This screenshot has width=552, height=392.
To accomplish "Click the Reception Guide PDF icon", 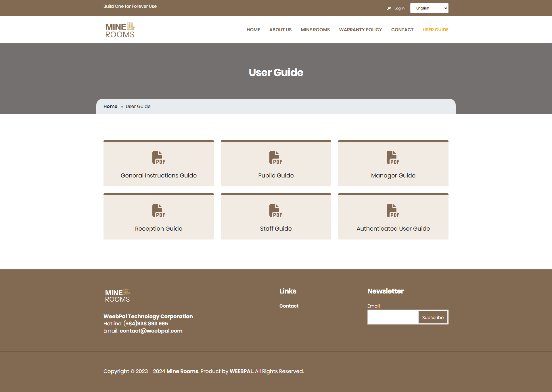I will pyautogui.click(x=158, y=211).
